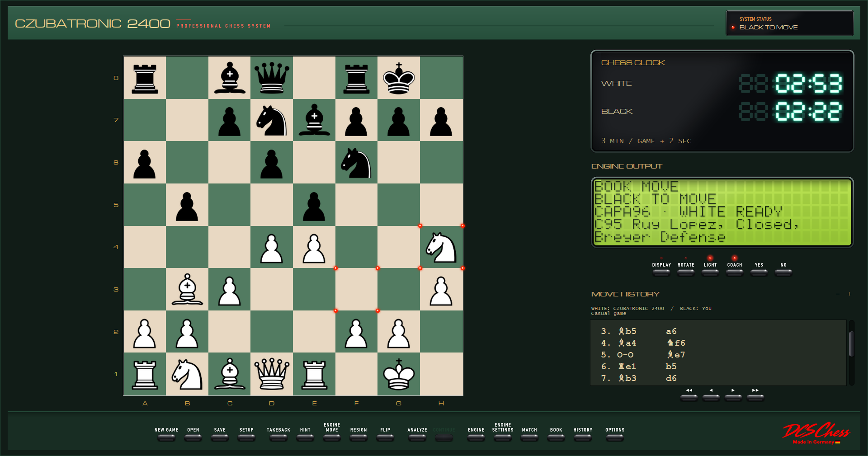Step forward one move
This screenshot has width=868, height=456.
tap(733, 397)
